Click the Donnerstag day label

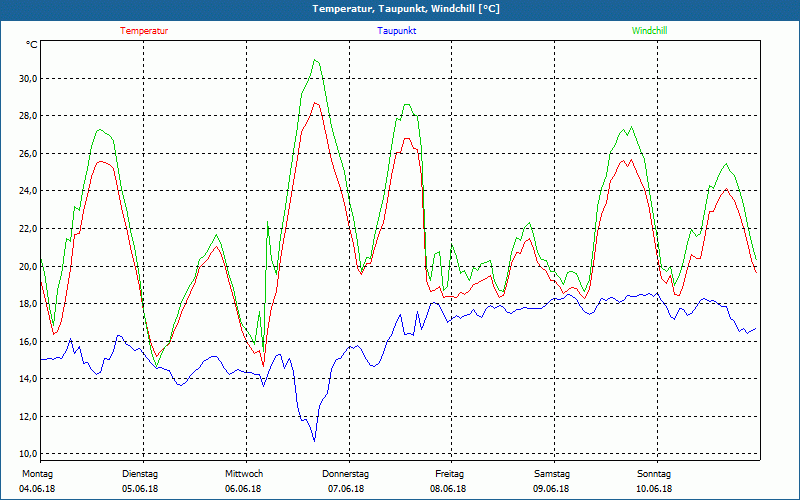click(x=345, y=474)
